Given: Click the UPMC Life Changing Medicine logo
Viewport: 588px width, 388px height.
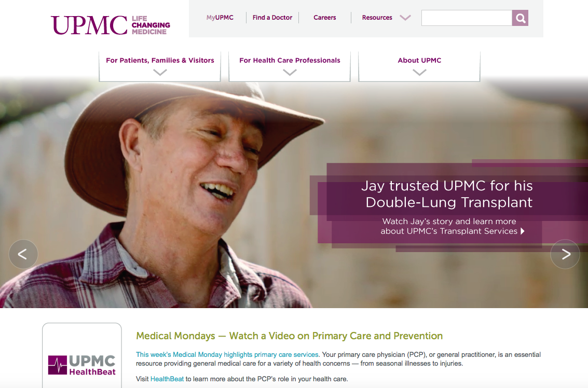Looking at the screenshot, I should click(111, 25).
